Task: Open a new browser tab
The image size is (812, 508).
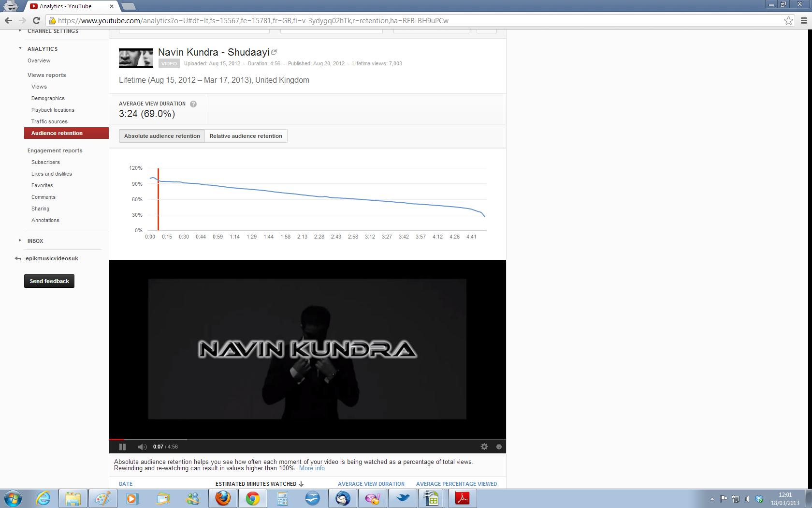Action: pyautogui.click(x=128, y=6)
